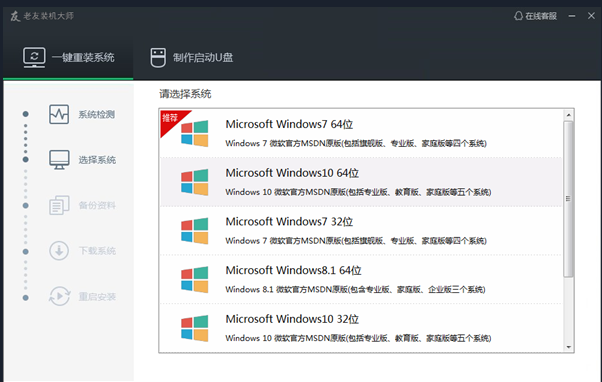Click the 在线客服 bell icon

(518, 16)
